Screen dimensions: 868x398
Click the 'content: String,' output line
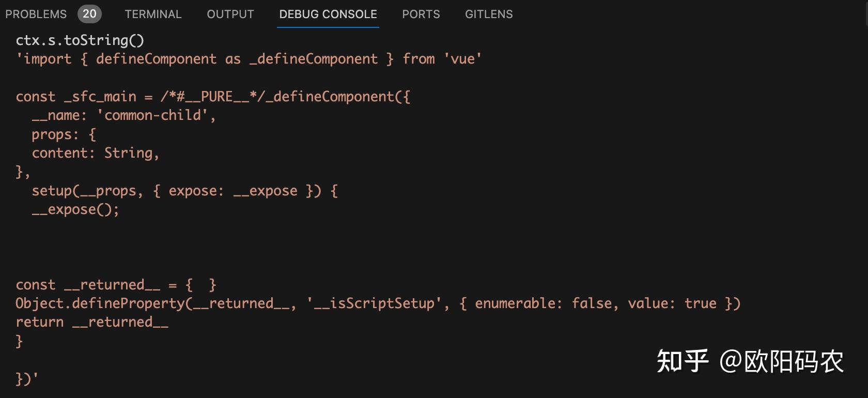96,153
